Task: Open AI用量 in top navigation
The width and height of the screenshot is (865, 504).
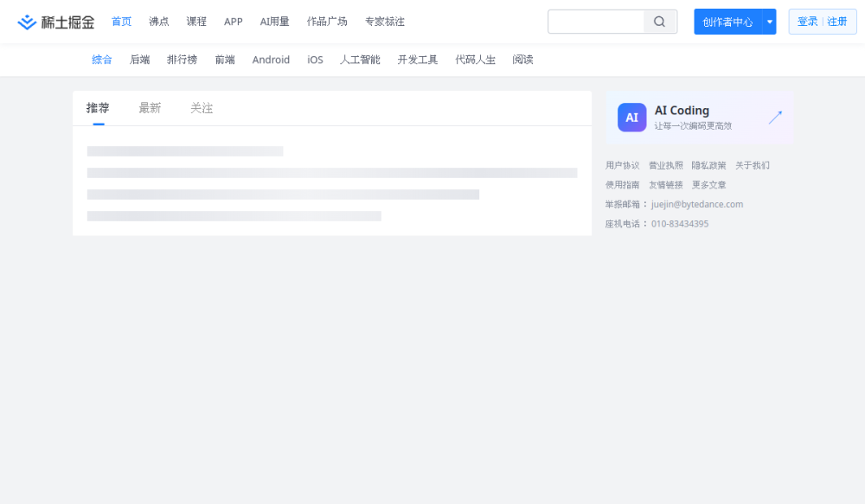Action: [275, 22]
